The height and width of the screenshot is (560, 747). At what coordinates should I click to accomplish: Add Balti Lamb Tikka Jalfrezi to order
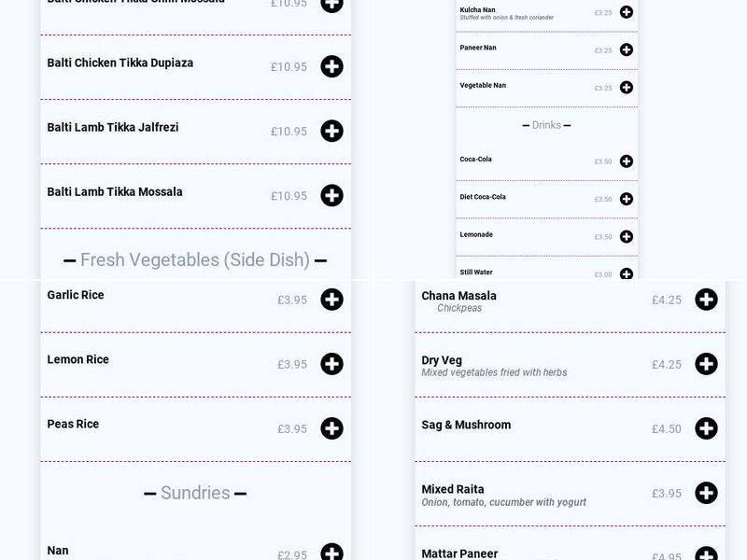(x=330, y=131)
